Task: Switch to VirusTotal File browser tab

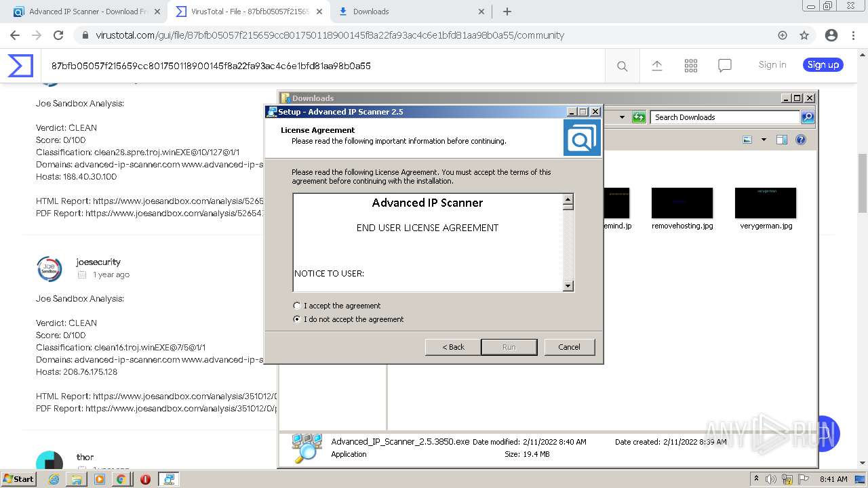Action: point(250,12)
